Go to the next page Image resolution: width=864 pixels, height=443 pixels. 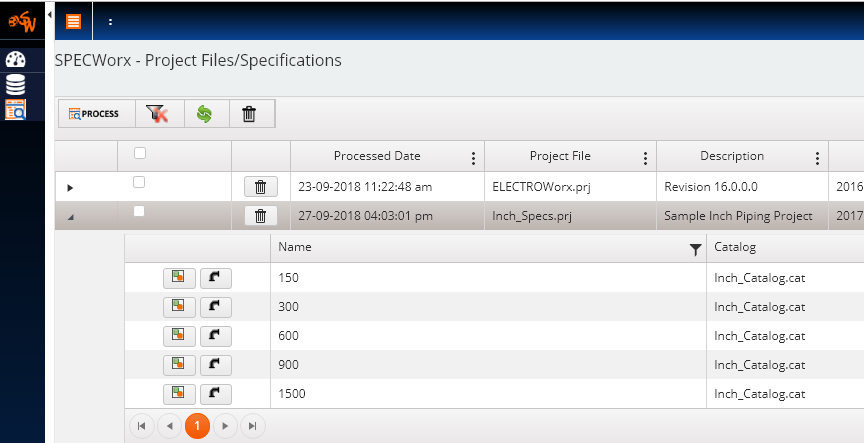225,426
